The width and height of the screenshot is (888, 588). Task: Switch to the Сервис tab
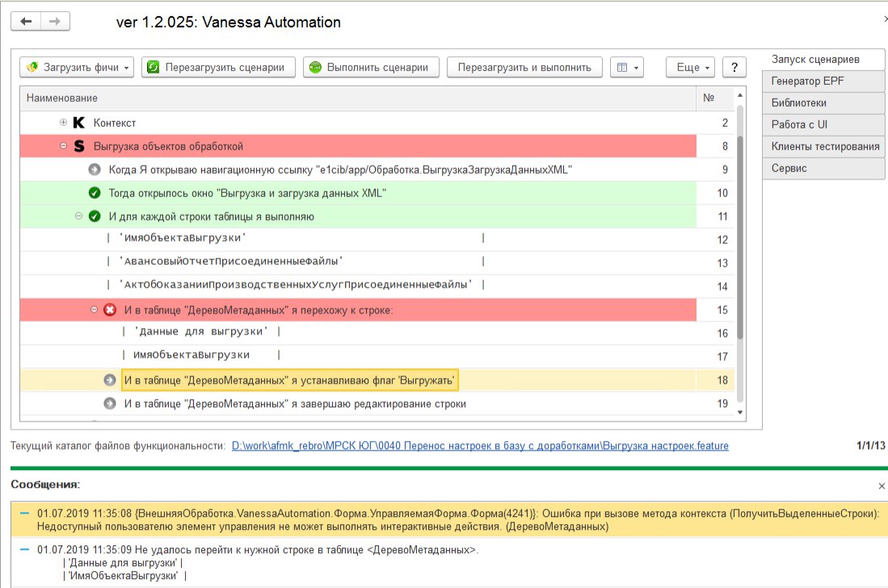click(x=823, y=168)
